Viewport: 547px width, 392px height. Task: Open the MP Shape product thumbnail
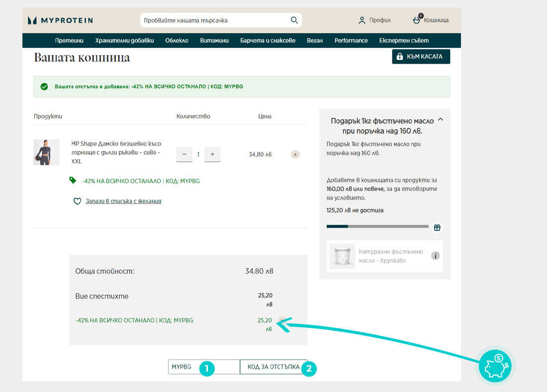click(x=46, y=152)
